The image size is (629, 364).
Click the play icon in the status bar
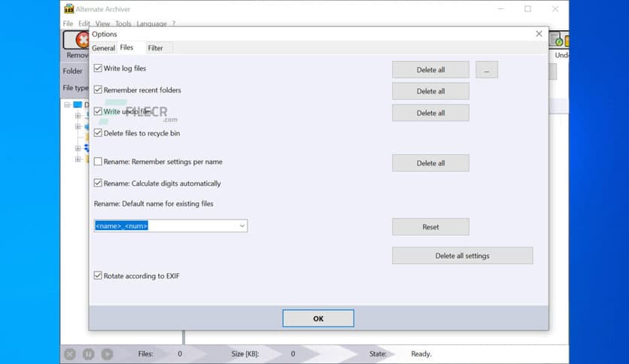[107, 354]
